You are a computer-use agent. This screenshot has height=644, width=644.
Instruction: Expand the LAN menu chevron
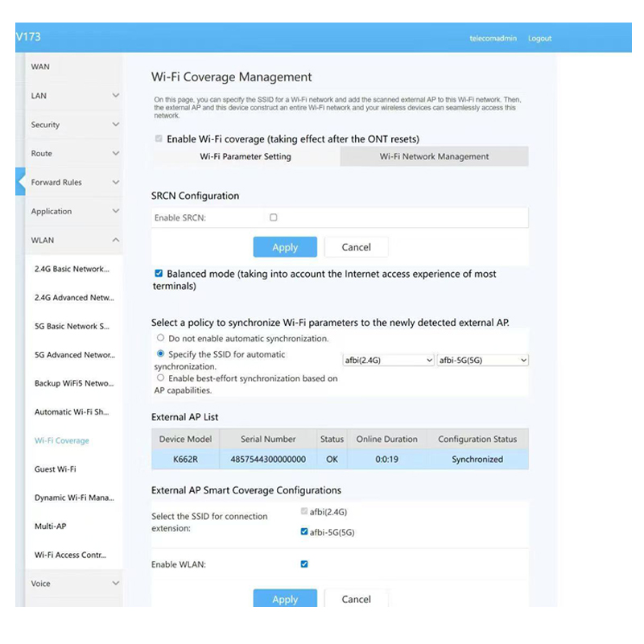[115, 96]
